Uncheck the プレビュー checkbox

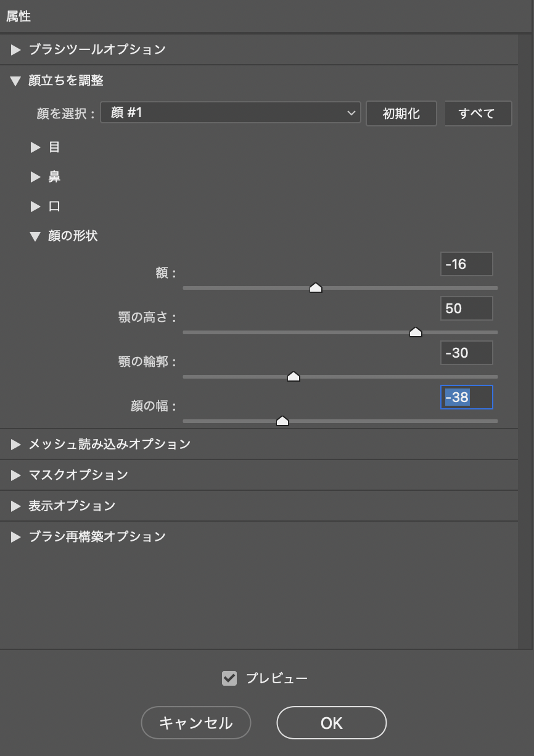point(229,678)
